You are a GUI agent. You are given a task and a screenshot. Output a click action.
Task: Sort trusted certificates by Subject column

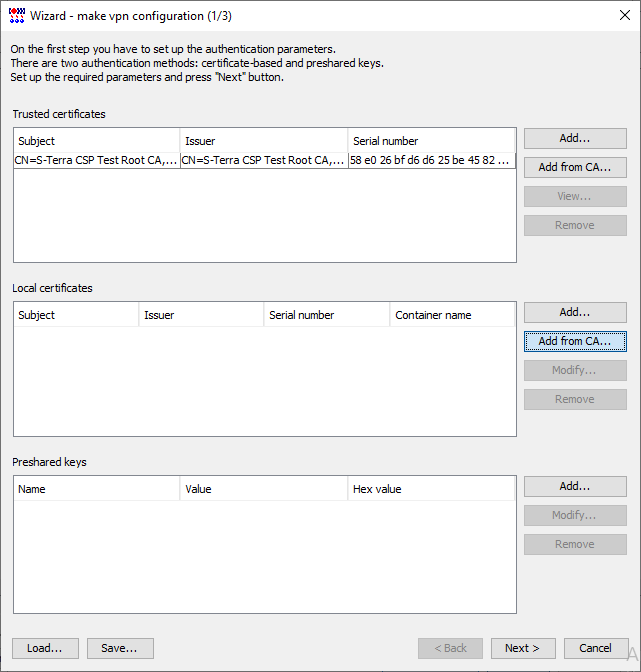tap(96, 141)
